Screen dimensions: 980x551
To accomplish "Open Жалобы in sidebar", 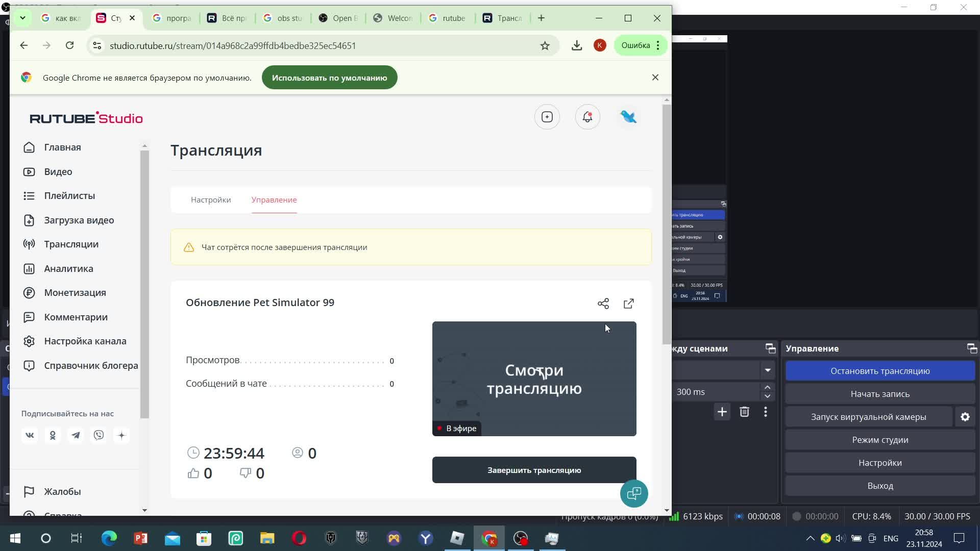I will pos(52,492).
